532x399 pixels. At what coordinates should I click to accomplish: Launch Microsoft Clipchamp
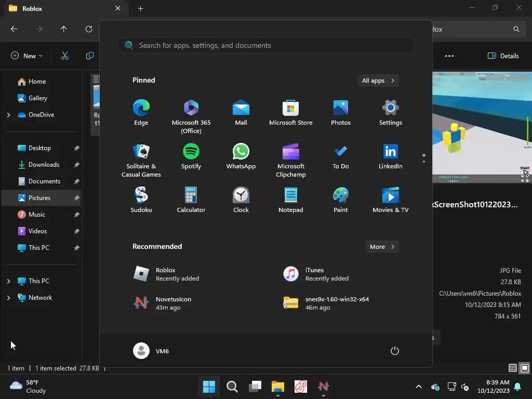coord(291,161)
